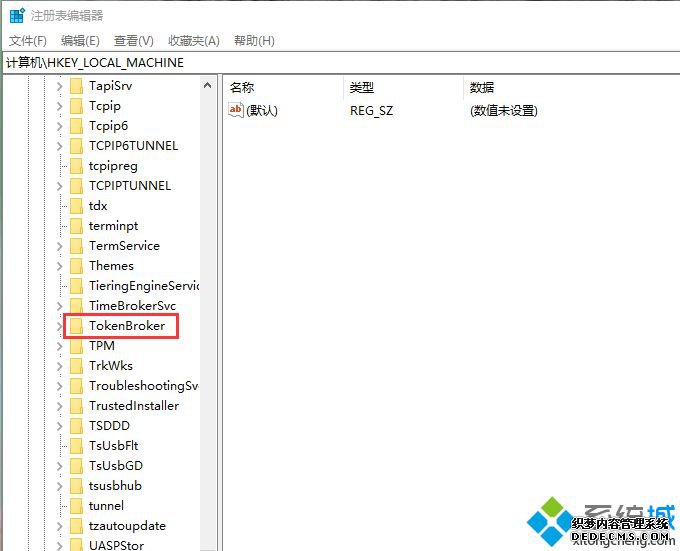Click the TCPIP6TUNNEL folder icon
Image resolution: width=680 pixels, height=551 pixels.
76,146
